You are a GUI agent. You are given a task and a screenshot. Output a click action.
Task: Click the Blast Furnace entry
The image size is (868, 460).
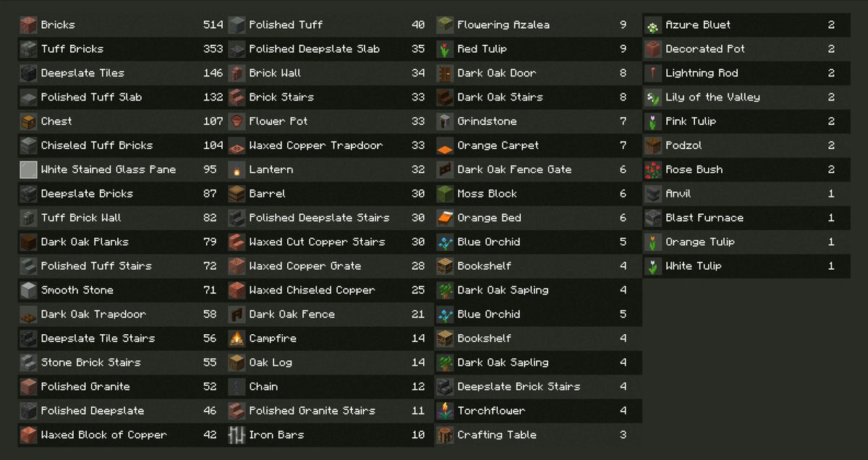point(746,218)
